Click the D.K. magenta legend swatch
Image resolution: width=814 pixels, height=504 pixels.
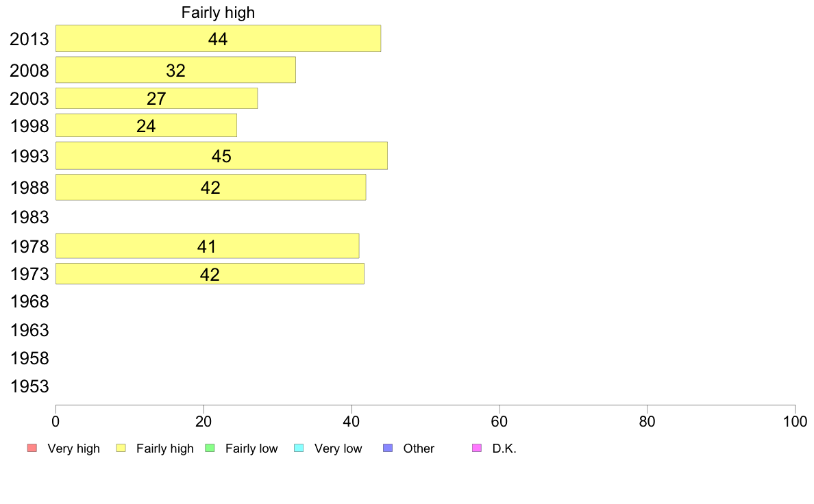(477, 448)
